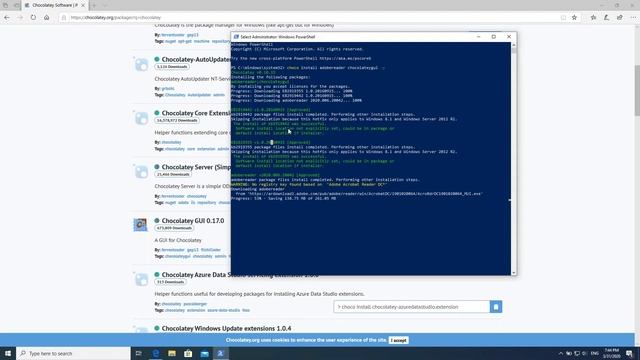Add this page to favorites star icon
This screenshot has width=640, height=360.
click(x=574, y=18)
